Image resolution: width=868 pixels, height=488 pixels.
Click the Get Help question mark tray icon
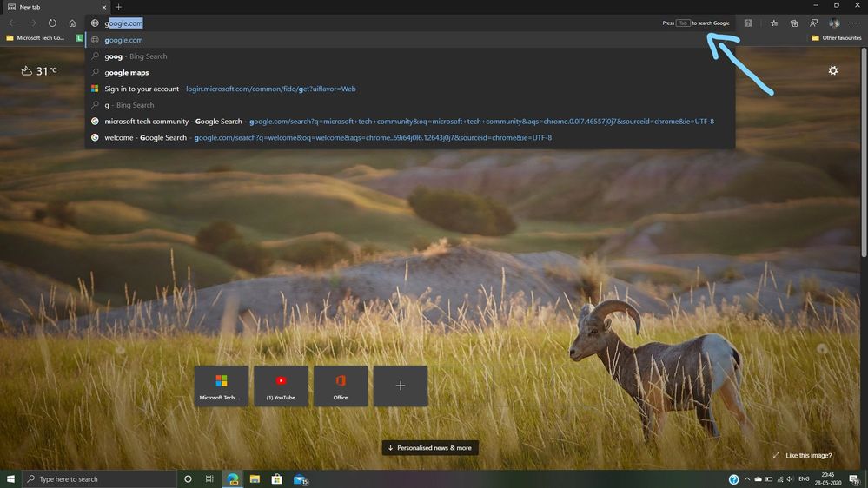coord(733,479)
